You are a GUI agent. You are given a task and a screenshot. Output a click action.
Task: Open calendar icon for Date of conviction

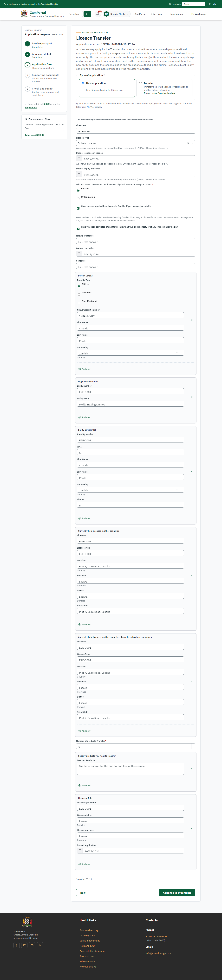click(79, 254)
